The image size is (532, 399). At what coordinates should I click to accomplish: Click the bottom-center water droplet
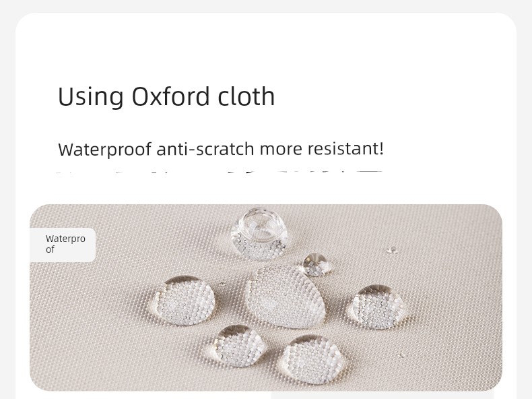click(x=310, y=358)
